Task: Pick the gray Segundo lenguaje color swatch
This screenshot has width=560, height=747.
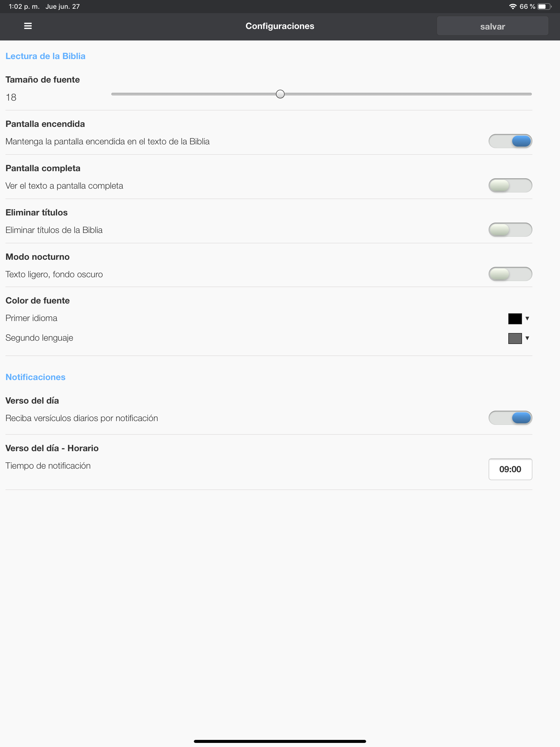Action: (515, 338)
